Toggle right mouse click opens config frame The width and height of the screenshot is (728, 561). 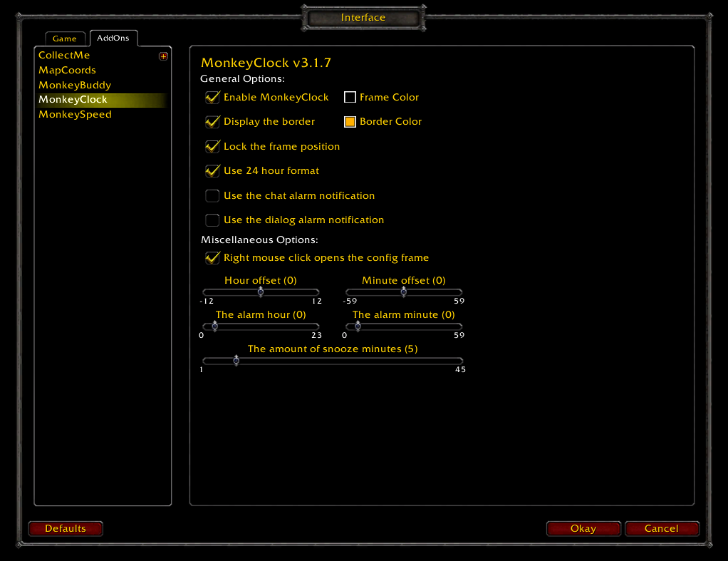212,258
